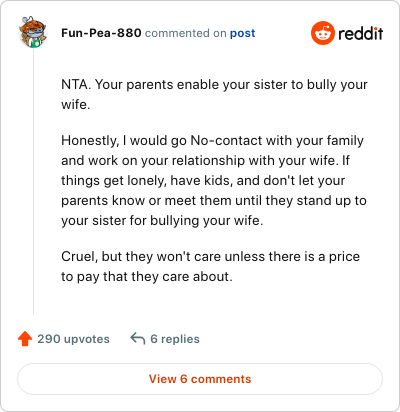The image size is (400, 412).
Task: Click the line 'things get lonely, have kids'
Action: 203,181
